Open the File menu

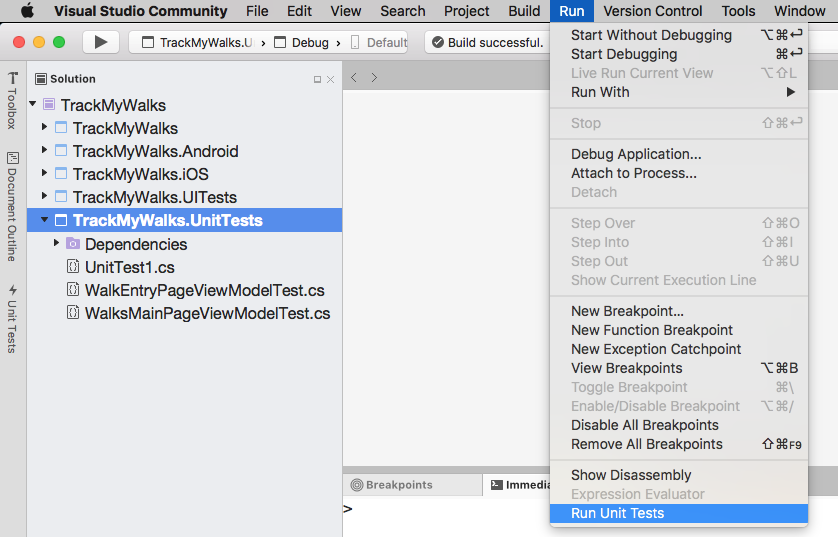click(257, 11)
